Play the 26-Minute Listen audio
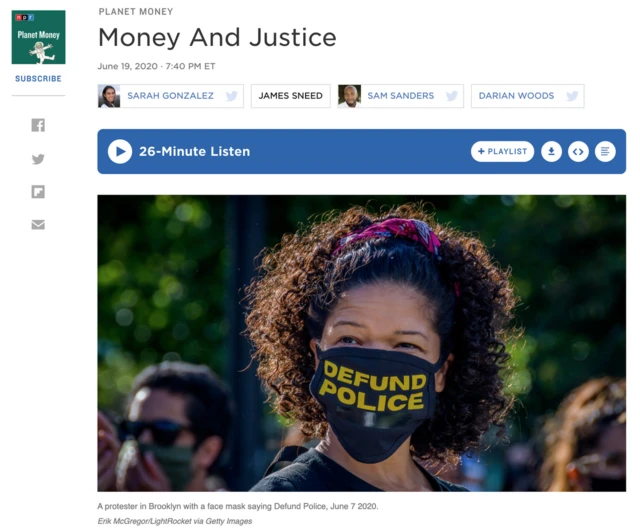Screen dimensions: 640x529 coord(120,151)
